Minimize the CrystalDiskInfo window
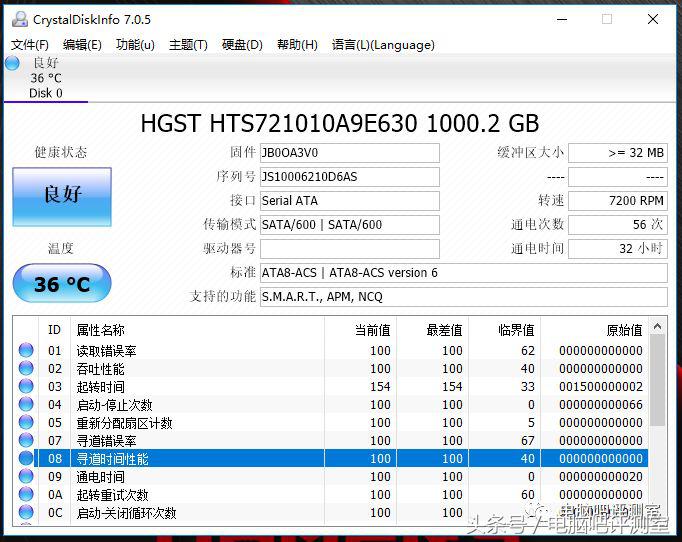Viewport: 682px width, 542px height. point(562,20)
